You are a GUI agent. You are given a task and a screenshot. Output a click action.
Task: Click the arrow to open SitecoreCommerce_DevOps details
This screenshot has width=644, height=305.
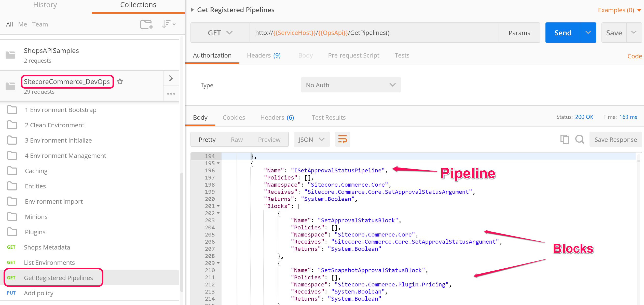click(171, 78)
